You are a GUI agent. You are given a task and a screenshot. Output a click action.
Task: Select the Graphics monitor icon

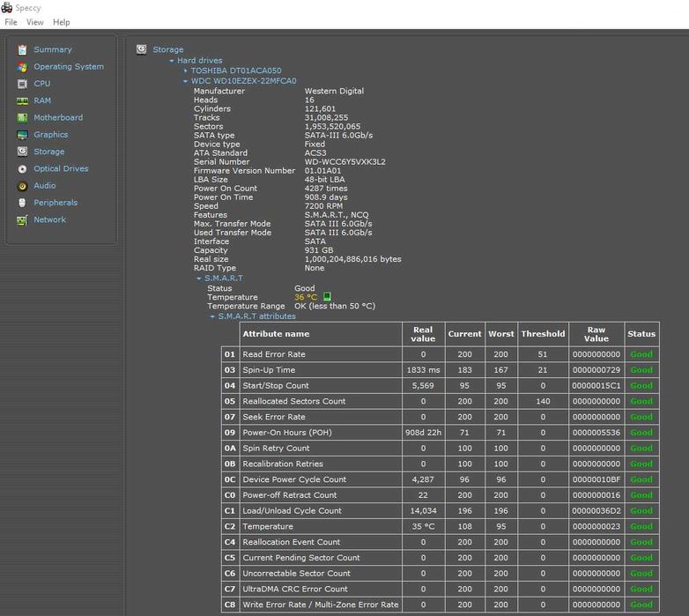[22, 135]
